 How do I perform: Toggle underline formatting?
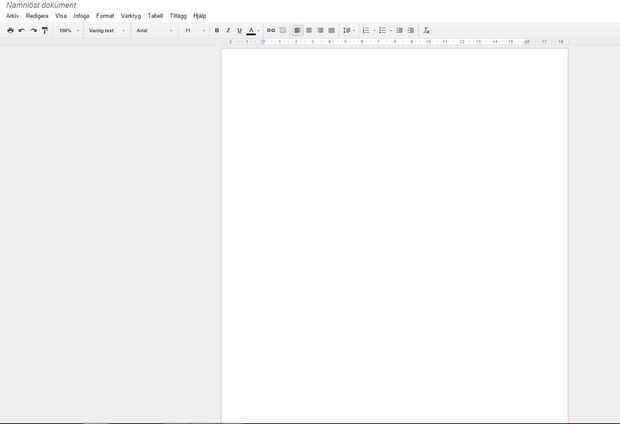point(239,30)
